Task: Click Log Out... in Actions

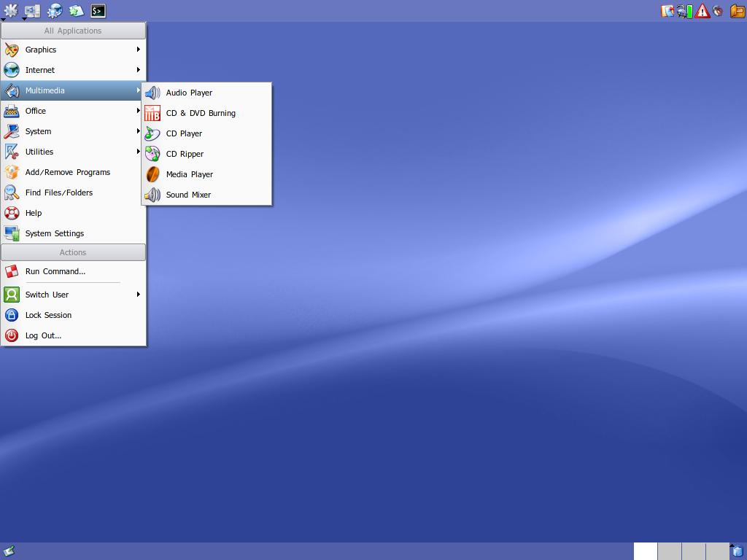Action: pyautogui.click(x=43, y=335)
